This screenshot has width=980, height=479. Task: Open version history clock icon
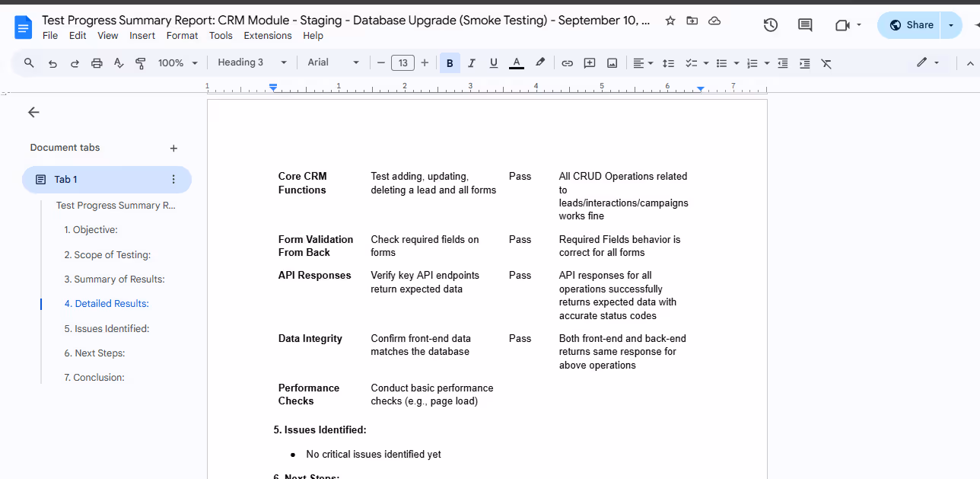point(771,25)
